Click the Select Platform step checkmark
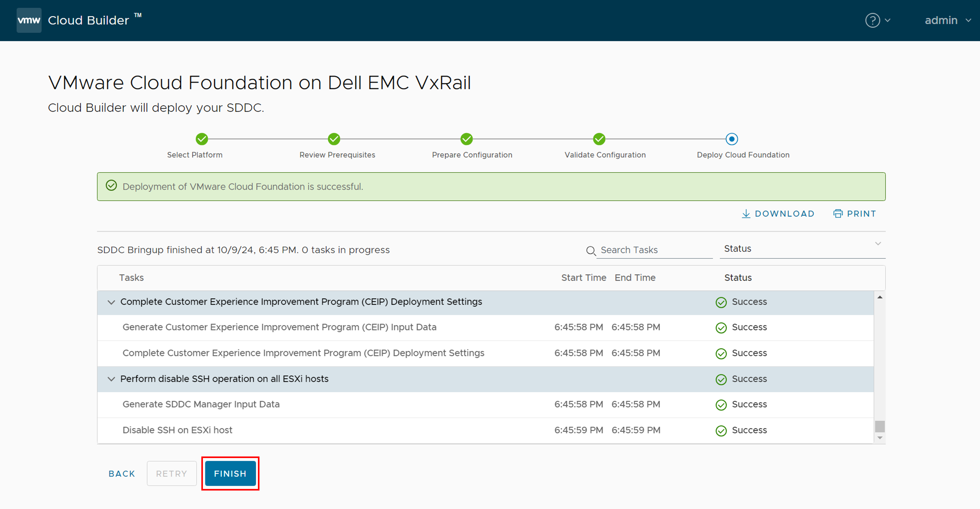Image resolution: width=980 pixels, height=509 pixels. pyautogui.click(x=202, y=139)
